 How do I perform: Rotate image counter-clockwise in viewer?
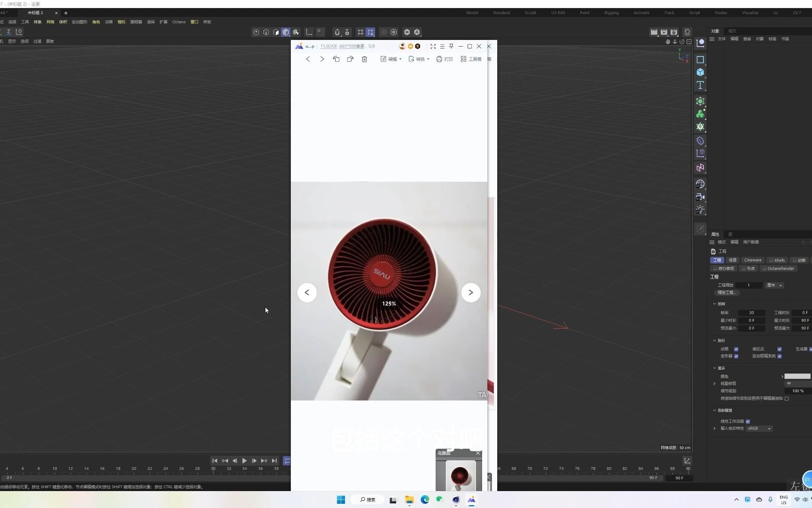336,59
